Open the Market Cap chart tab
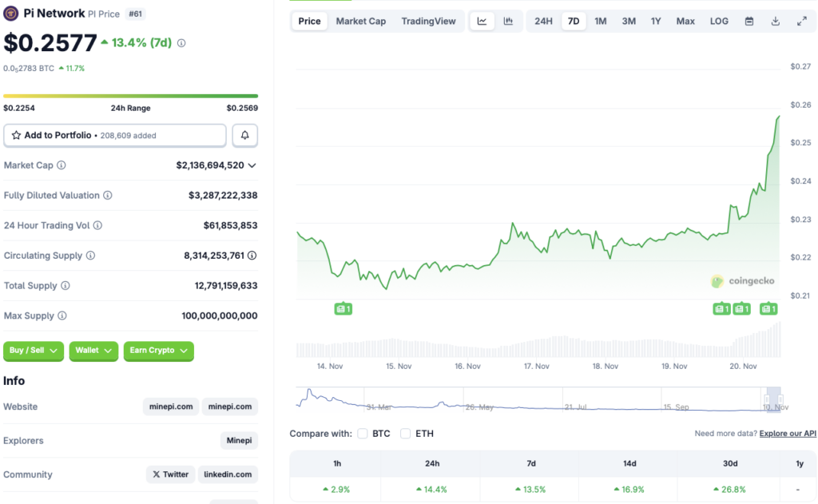The image size is (818, 504). [360, 21]
